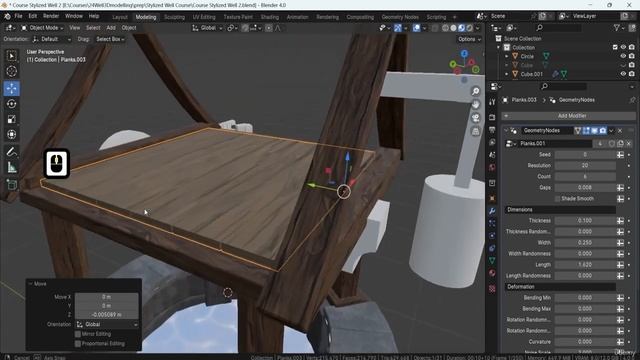
Task: Hide Cube.001 in viewport via eye
Action: [x=623, y=74]
